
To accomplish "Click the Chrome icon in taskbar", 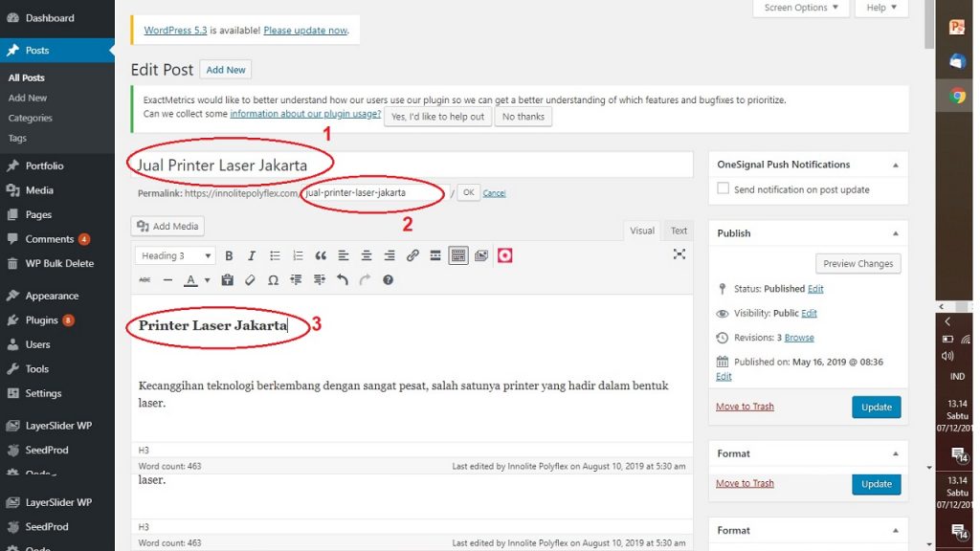I will (957, 96).
